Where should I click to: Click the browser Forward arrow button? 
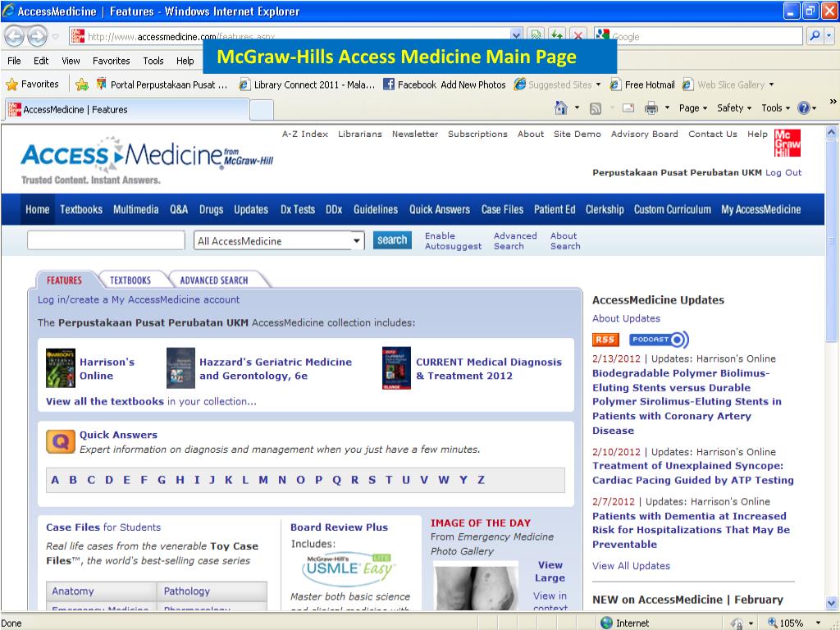coord(37,36)
